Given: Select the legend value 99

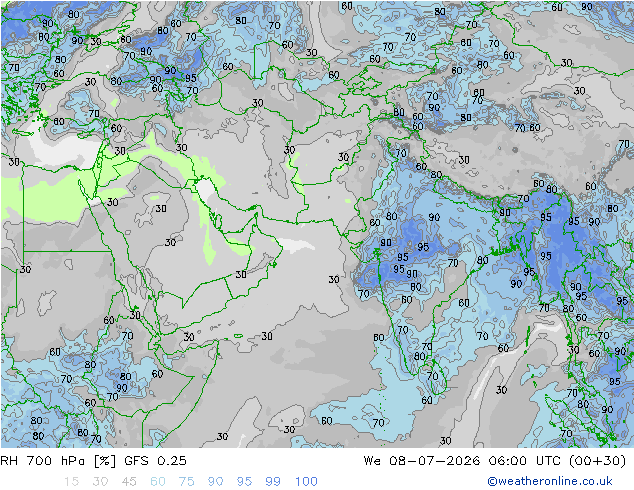Looking at the screenshot, I should pyautogui.click(x=273, y=482).
